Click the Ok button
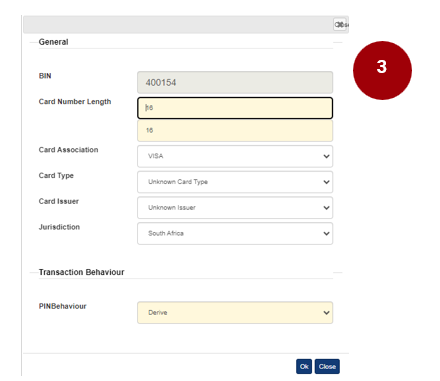The height and width of the screenshot is (381, 440). pyautogui.click(x=304, y=366)
